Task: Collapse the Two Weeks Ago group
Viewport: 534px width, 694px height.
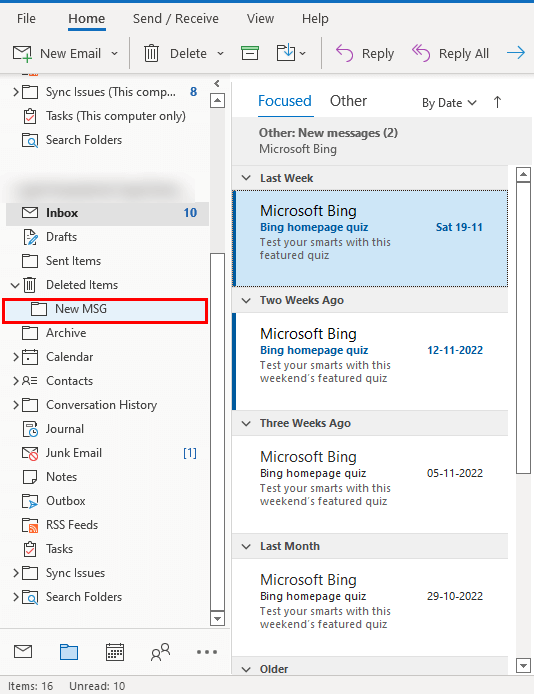Action: coord(246,301)
